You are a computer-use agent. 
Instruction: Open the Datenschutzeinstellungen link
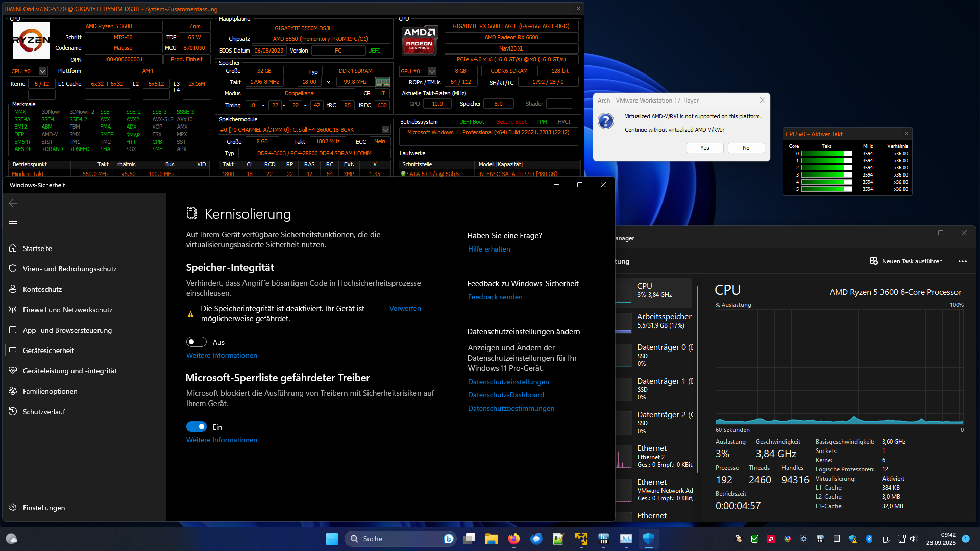click(508, 382)
